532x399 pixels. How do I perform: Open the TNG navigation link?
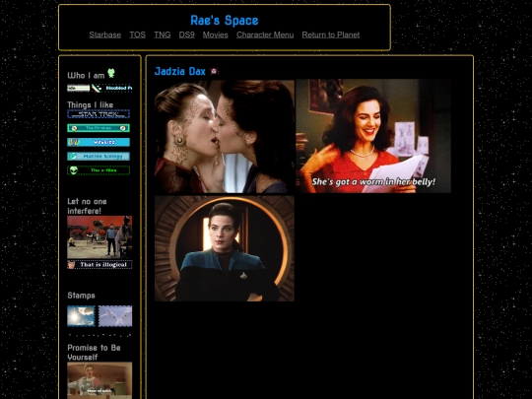tap(163, 34)
